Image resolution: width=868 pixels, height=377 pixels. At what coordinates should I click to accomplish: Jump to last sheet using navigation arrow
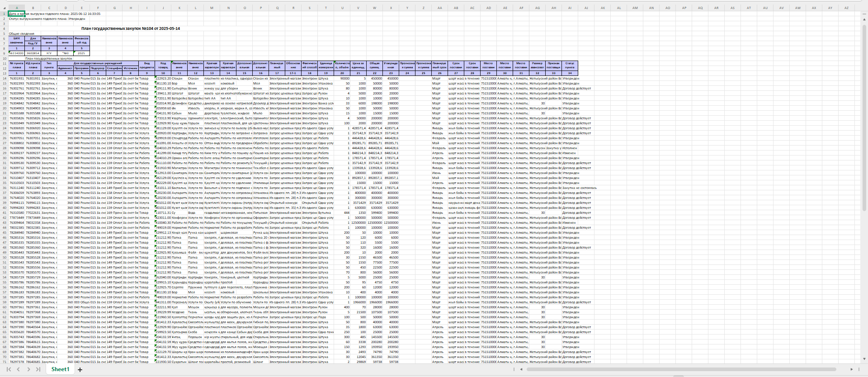click(38, 369)
